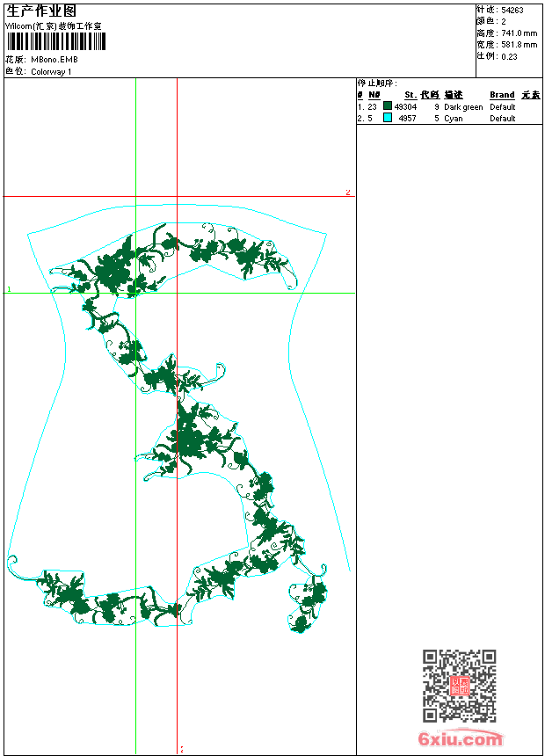Viewport: 545px width, 756px height.
Task: Click the width value 581.8 mm
Action: [x=519, y=45]
